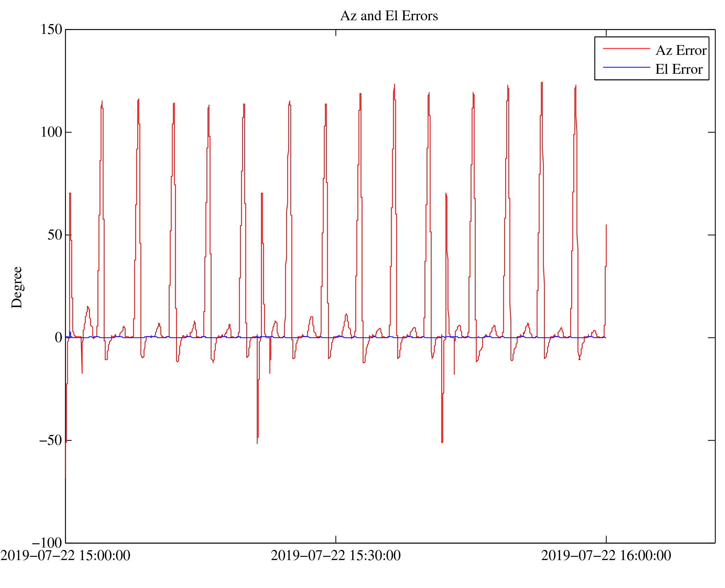Click the −100 y-axis tick label
725x588 pixels.
point(47,543)
